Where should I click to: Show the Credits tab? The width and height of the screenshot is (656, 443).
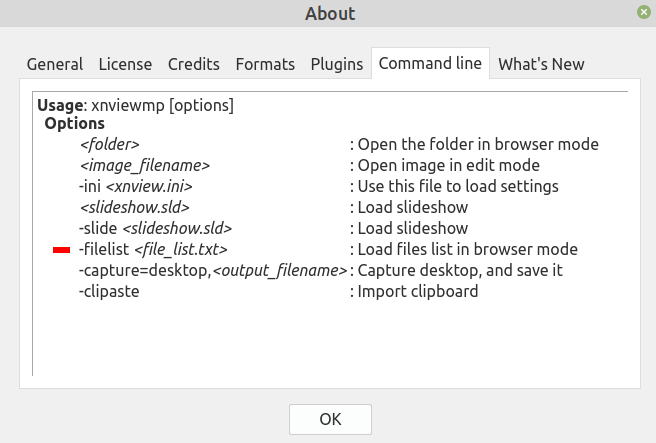pos(194,65)
